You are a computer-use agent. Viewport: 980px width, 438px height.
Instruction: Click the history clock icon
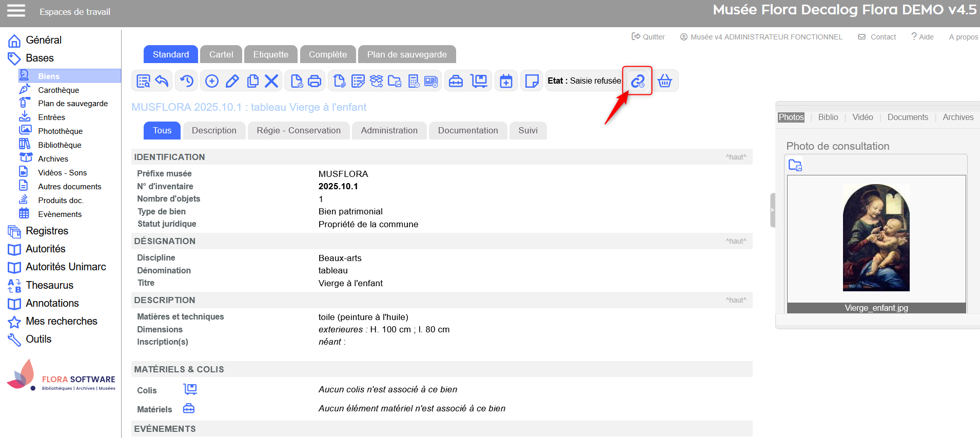tap(187, 81)
